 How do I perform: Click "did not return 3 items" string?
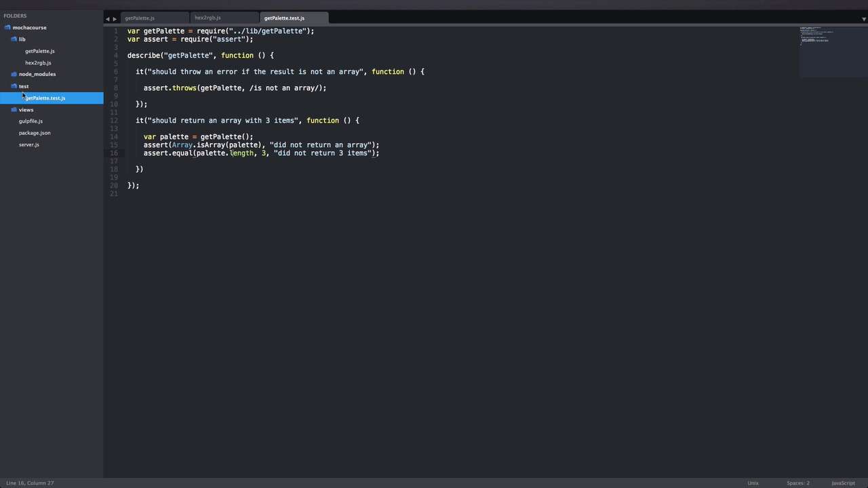click(323, 153)
